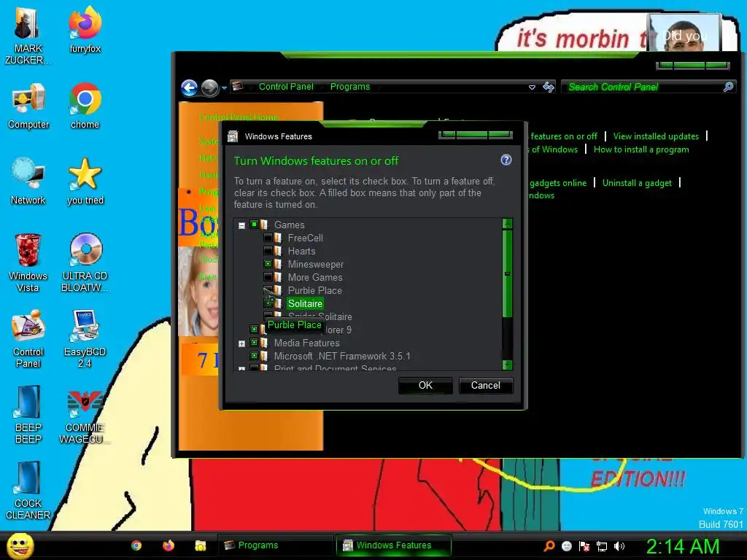This screenshot has width=747, height=560.
Task: Open 'Uninstall a gadget' link
Action: [636, 183]
